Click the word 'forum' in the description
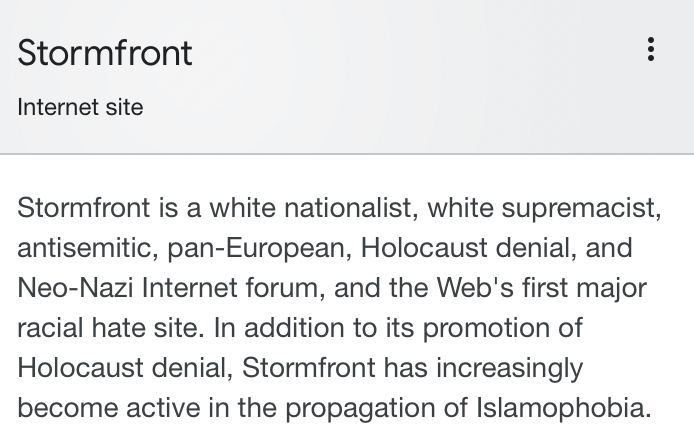Viewport: 694px width, 431px height. (x=285, y=288)
